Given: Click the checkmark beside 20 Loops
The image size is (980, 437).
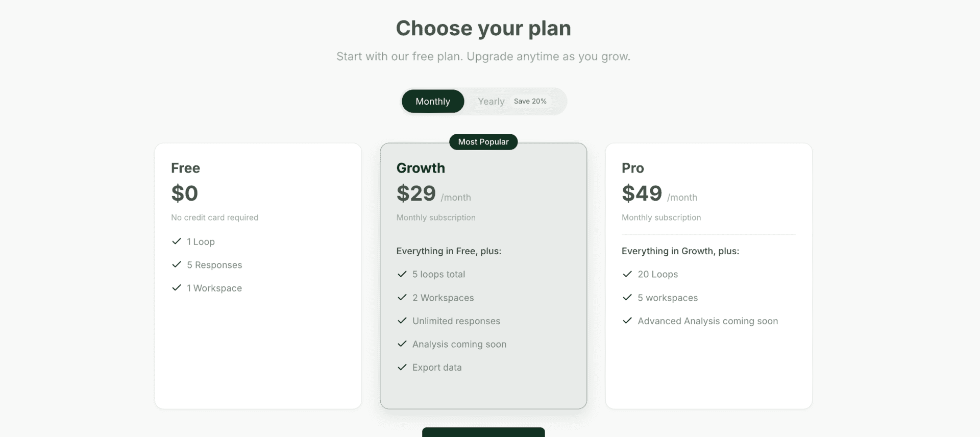Looking at the screenshot, I should pos(627,274).
